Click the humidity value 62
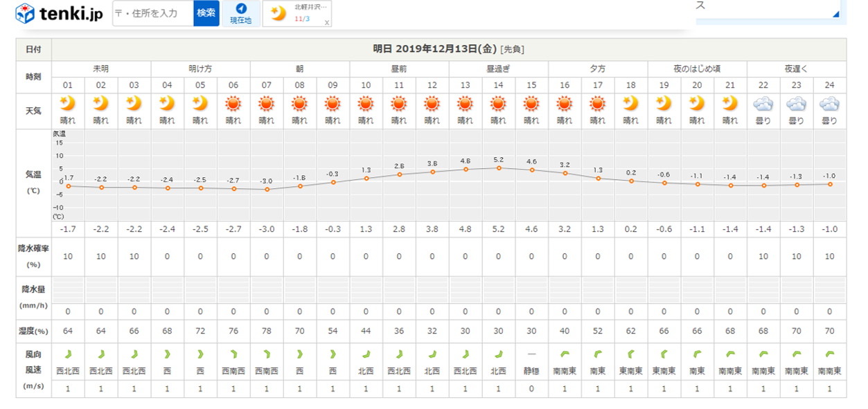The width and height of the screenshot is (868, 409). [630, 330]
